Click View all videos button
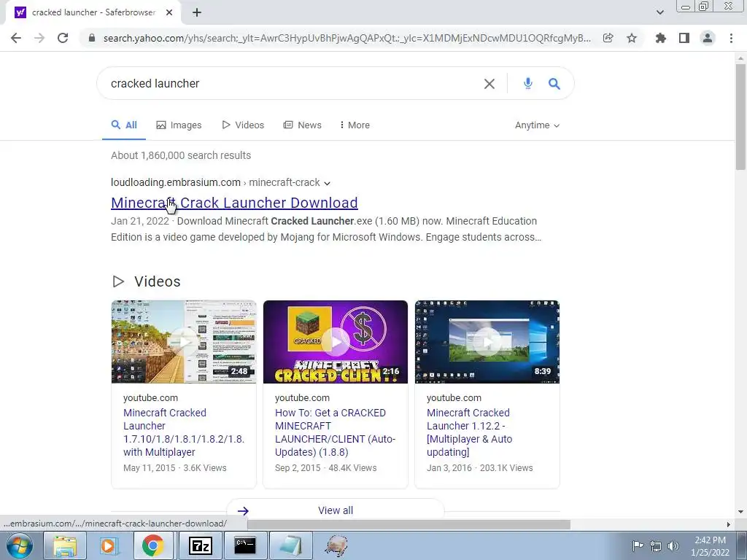This screenshot has height=560, width=747. 336,510
